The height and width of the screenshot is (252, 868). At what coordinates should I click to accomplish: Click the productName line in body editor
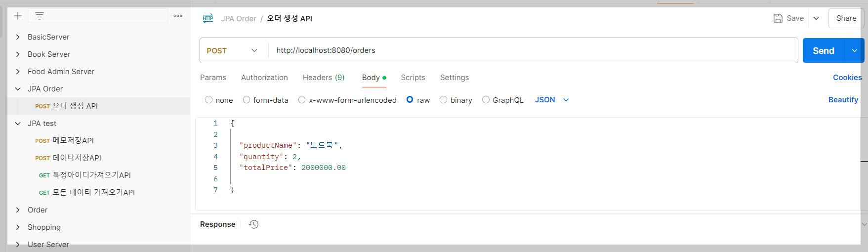click(291, 146)
